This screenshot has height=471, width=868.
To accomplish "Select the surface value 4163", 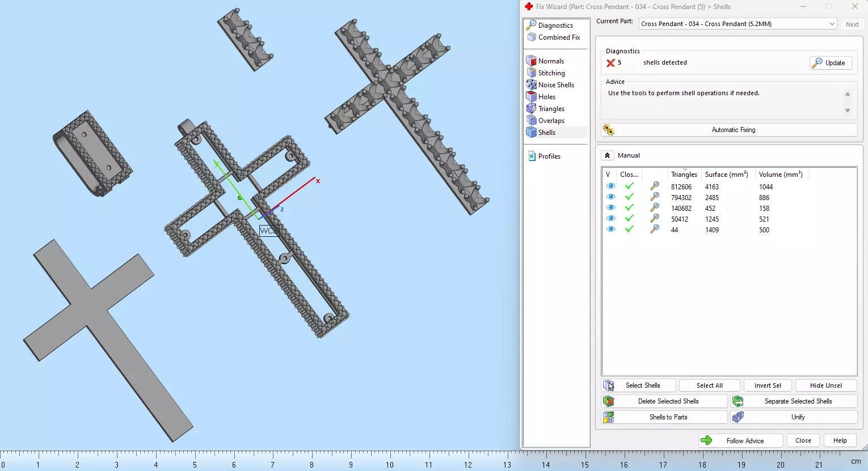I will point(712,187).
